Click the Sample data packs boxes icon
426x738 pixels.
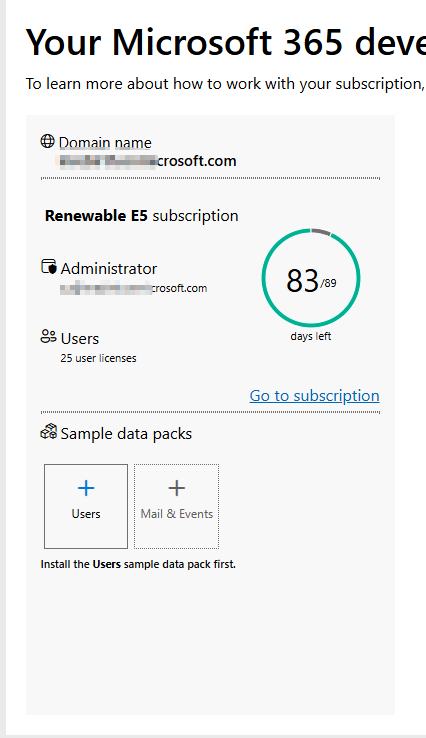pyautogui.click(x=48, y=431)
